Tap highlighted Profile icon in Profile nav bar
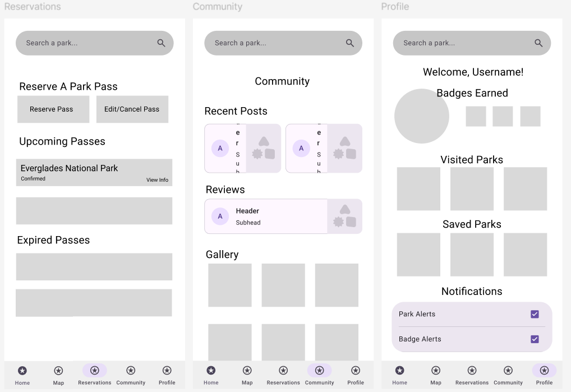 (544, 371)
